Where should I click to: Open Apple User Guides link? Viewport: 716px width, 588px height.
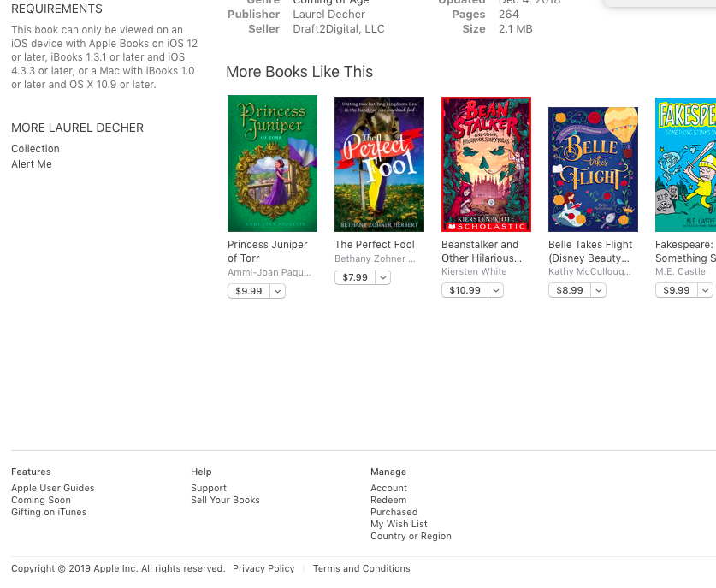click(52, 488)
